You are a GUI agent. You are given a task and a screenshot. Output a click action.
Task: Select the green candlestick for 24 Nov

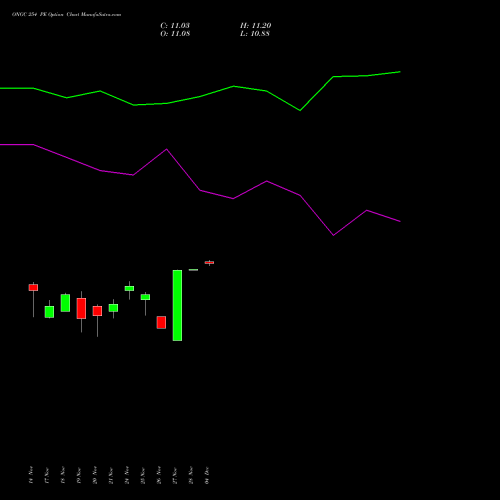point(129,288)
